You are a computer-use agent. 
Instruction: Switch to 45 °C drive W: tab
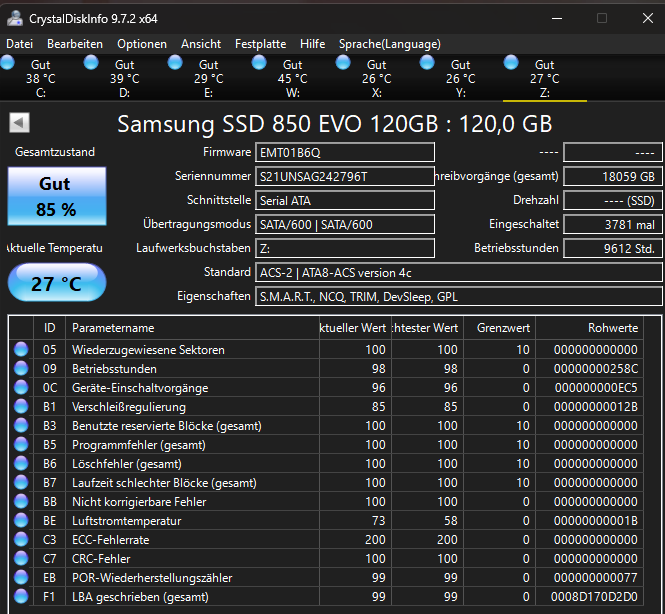[293, 78]
